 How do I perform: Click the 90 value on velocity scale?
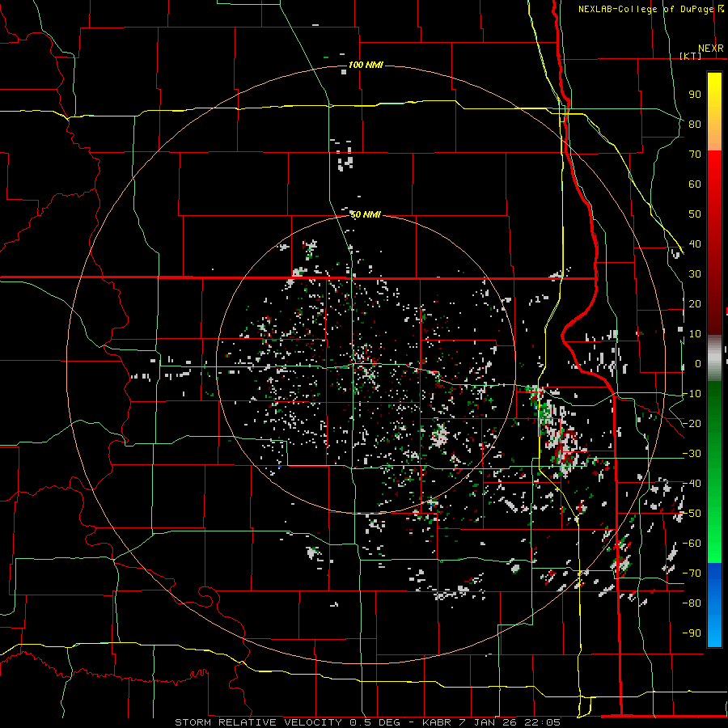click(695, 95)
